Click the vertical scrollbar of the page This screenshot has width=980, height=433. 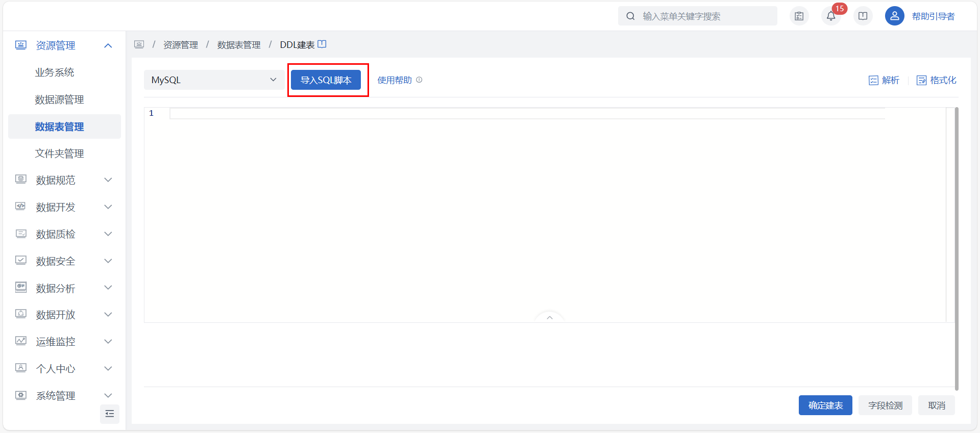click(x=957, y=248)
